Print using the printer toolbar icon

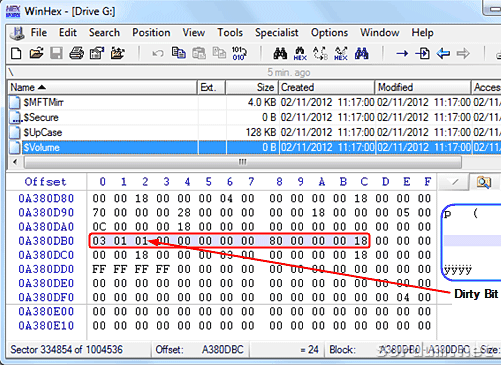(77, 53)
